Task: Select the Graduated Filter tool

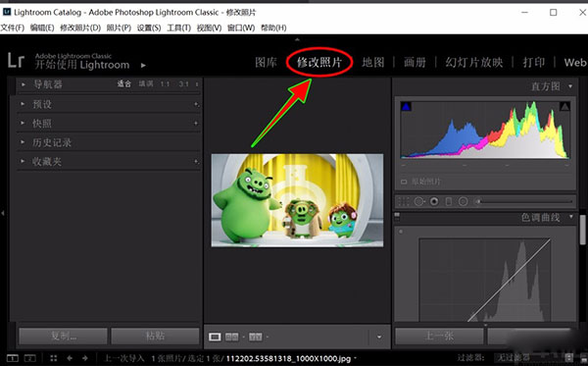Action: click(x=449, y=201)
